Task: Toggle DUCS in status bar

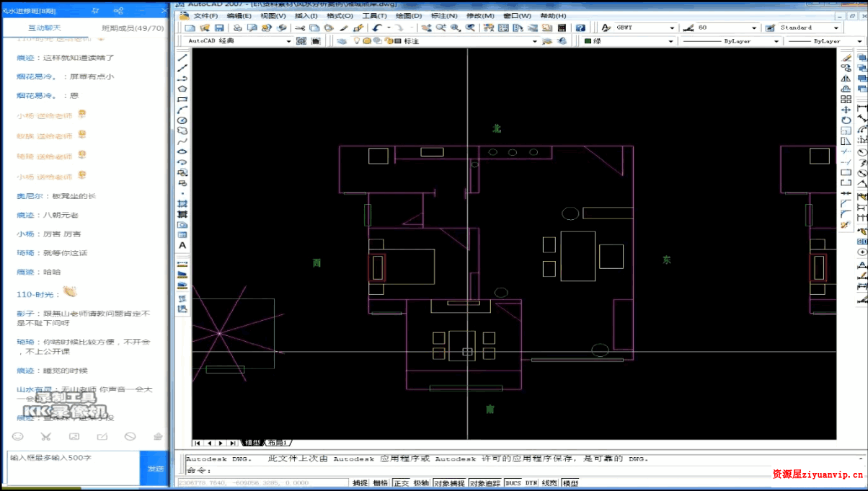Action: click(513, 483)
